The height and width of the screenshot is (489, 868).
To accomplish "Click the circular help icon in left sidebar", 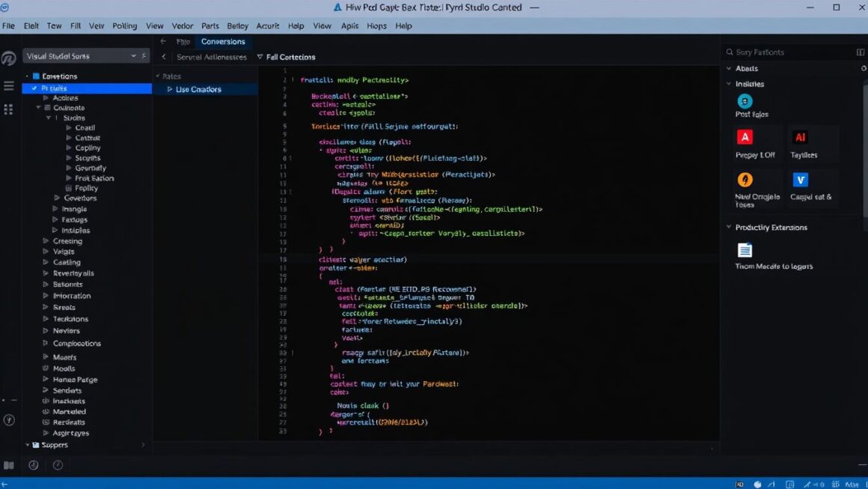I will (9, 420).
